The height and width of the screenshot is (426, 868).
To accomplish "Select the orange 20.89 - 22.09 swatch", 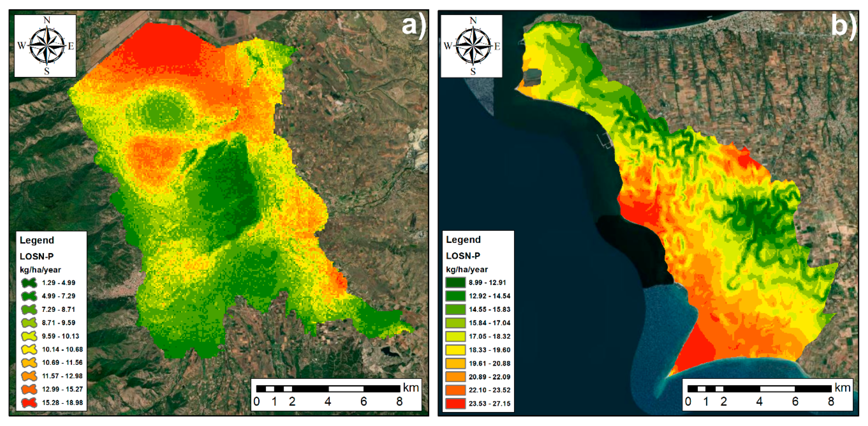I will tap(455, 376).
